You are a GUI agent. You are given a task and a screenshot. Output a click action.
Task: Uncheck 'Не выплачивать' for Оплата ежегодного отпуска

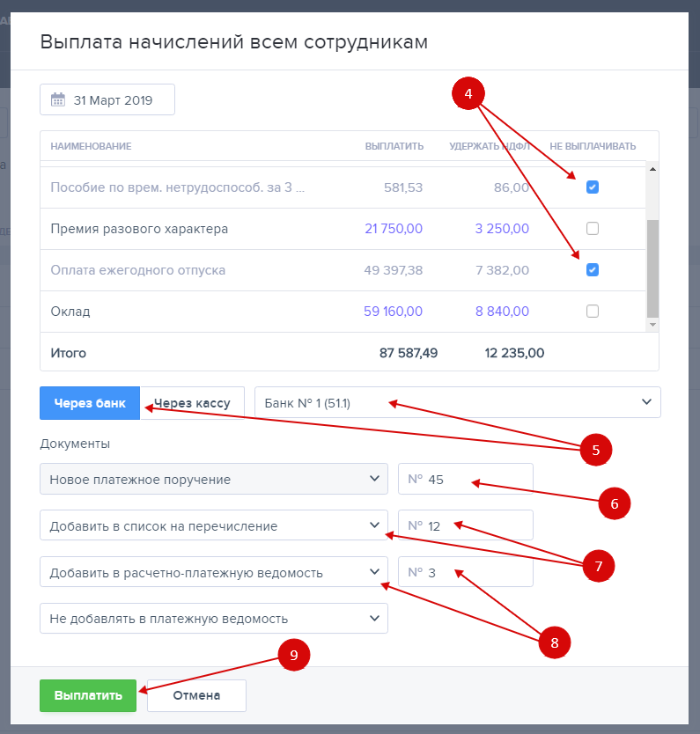(593, 270)
